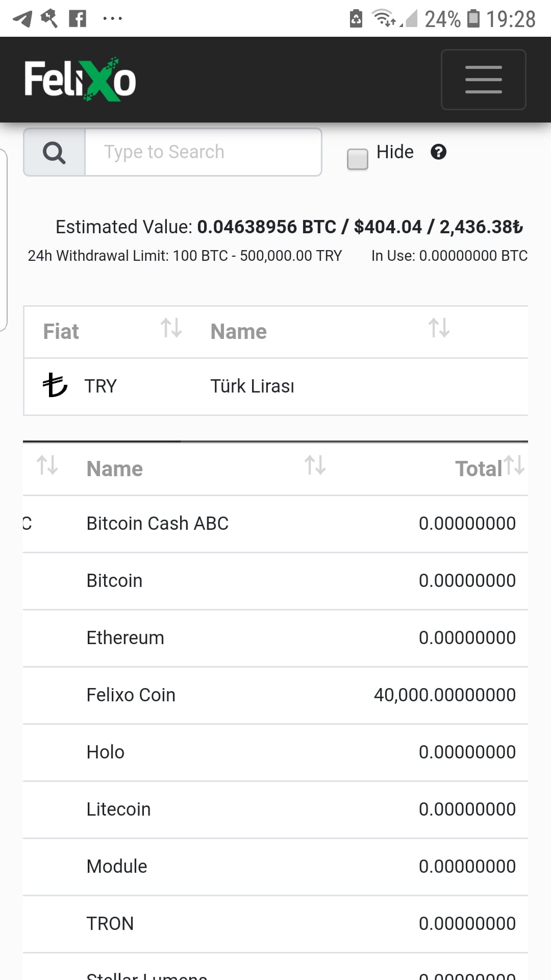Select the TRON row

click(x=275, y=923)
